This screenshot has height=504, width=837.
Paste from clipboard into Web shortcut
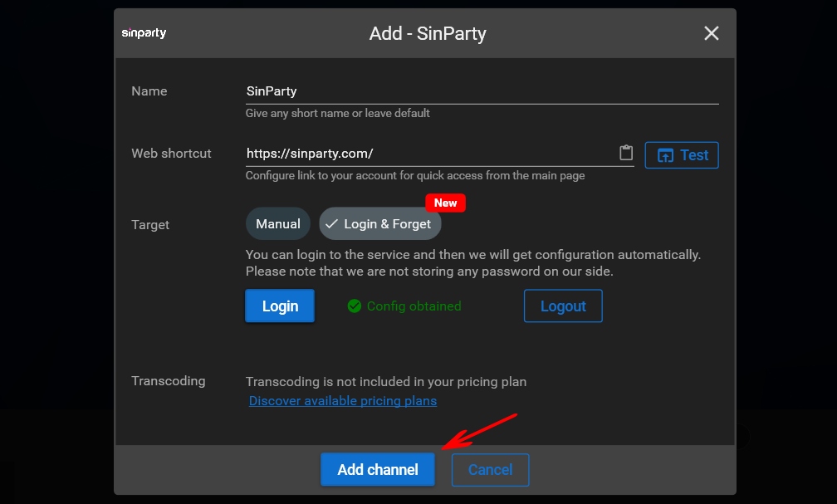626,153
